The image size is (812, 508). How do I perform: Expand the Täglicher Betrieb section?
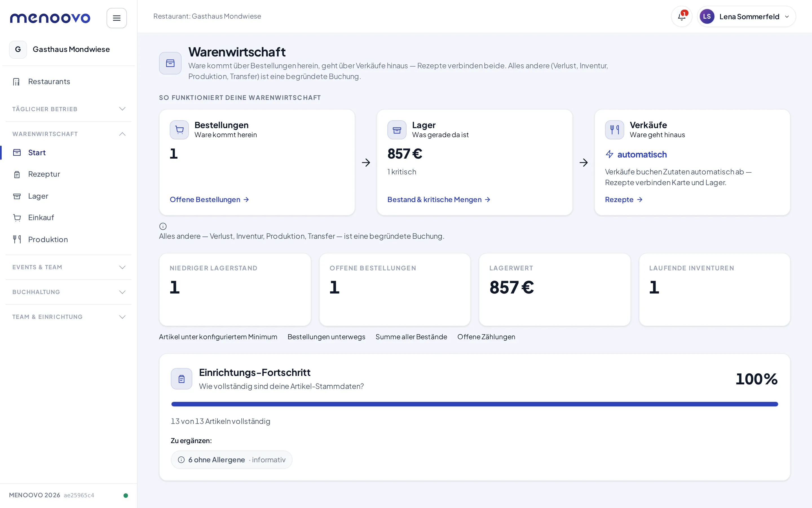click(69, 109)
